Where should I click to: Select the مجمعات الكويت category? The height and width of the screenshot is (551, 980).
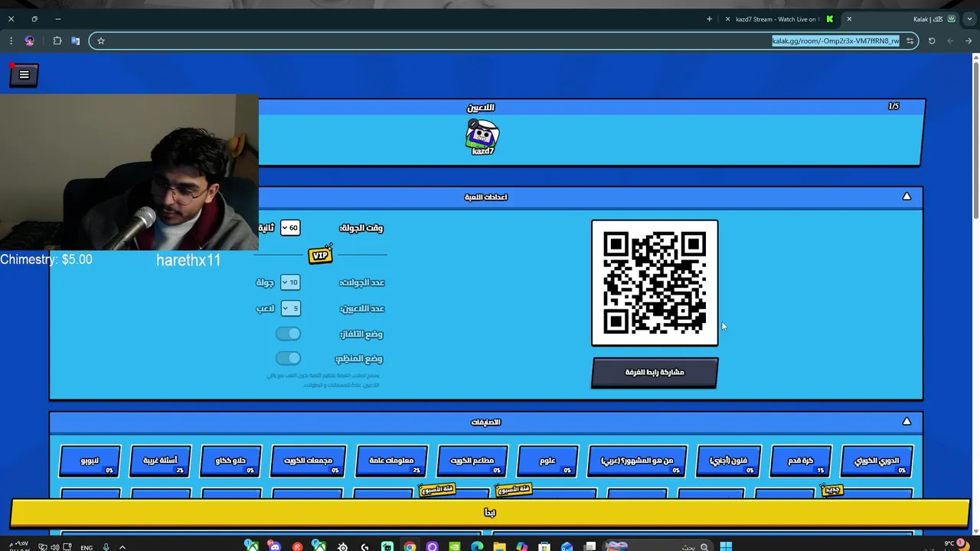(x=309, y=461)
